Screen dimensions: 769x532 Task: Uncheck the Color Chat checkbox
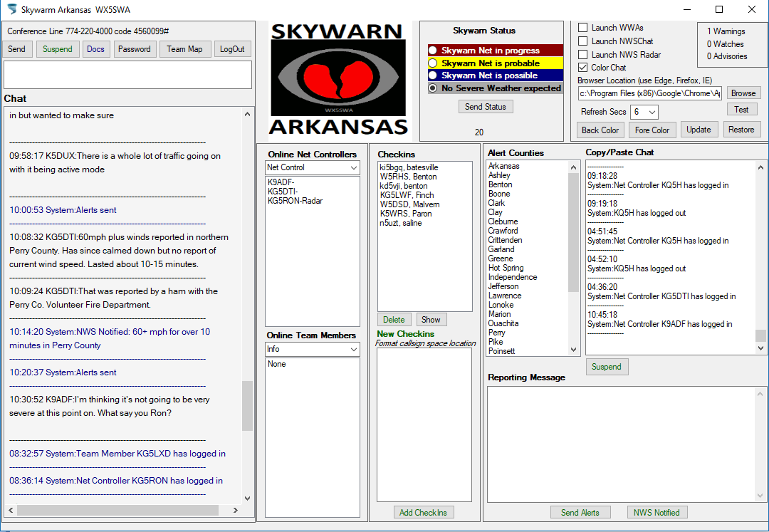(583, 68)
